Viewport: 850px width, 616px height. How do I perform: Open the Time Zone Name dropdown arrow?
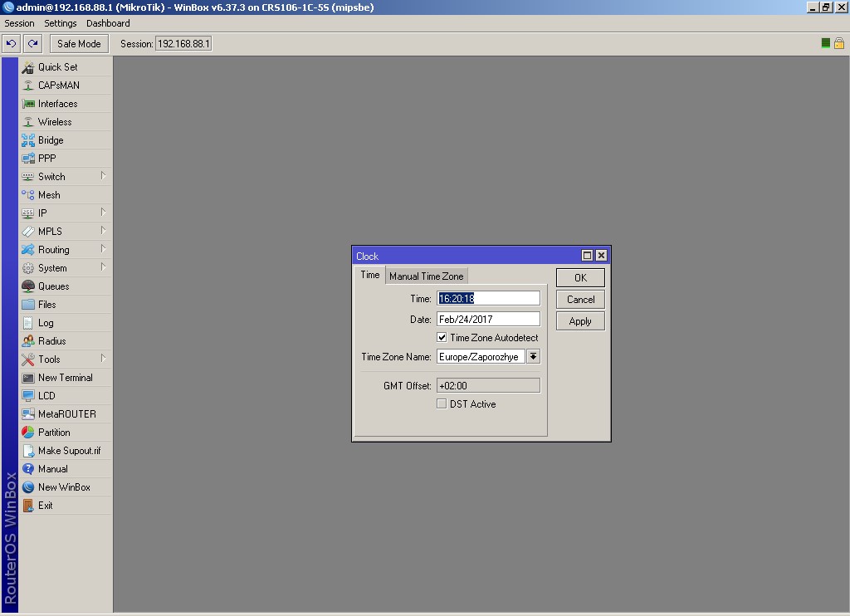(534, 356)
